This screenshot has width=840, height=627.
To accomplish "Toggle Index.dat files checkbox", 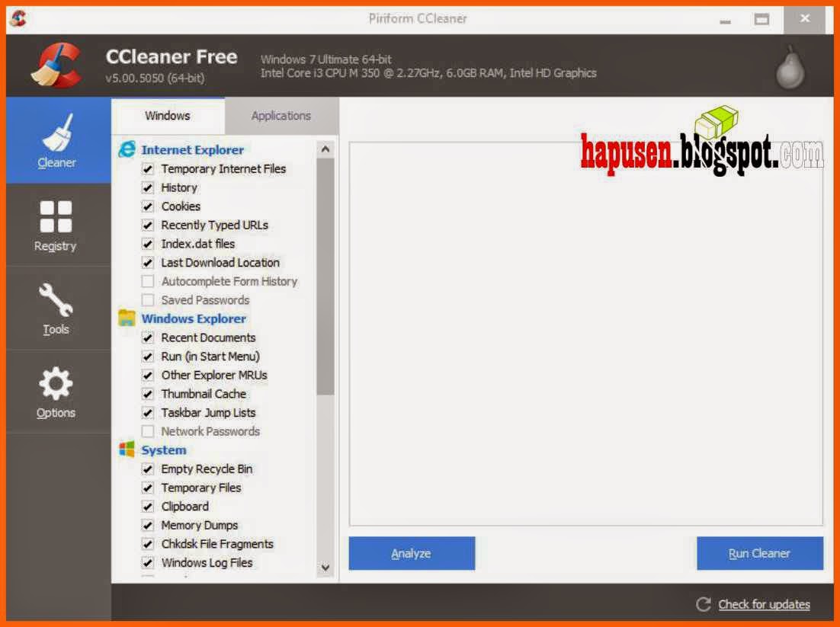I will (x=148, y=244).
